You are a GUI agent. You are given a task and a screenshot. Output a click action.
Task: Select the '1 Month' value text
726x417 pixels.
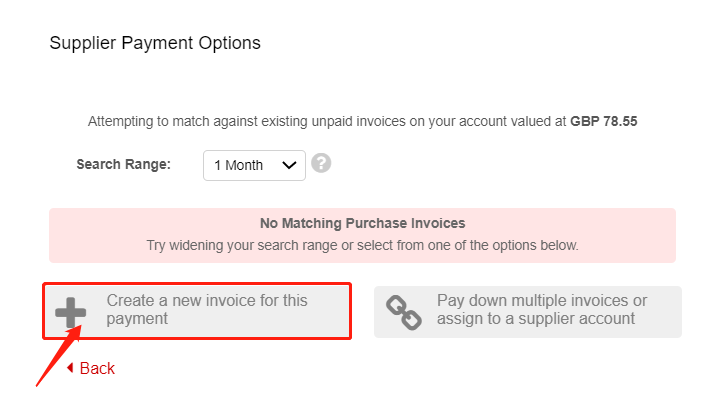(237, 165)
